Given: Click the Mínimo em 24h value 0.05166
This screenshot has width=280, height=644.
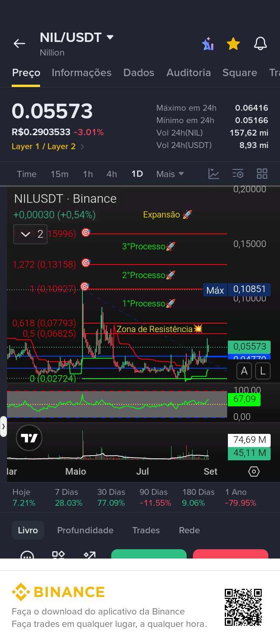Looking at the screenshot, I should coord(252,120).
